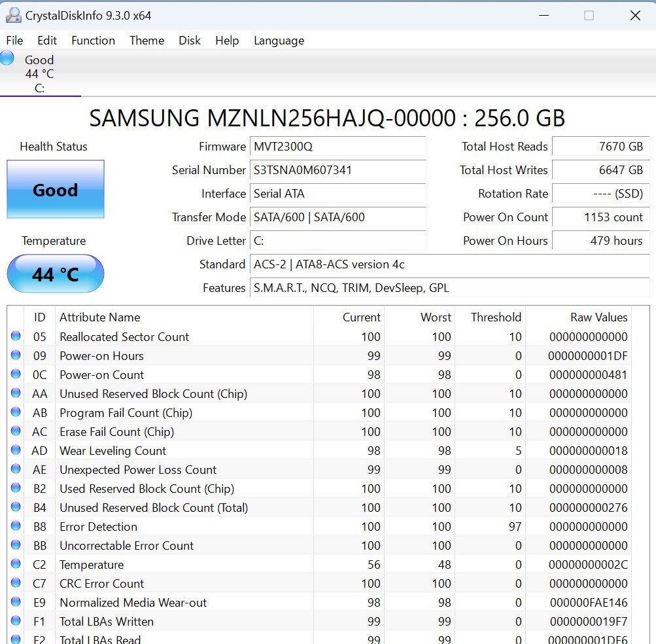Click status orb for Uncorrectable Error Count

(x=16, y=545)
